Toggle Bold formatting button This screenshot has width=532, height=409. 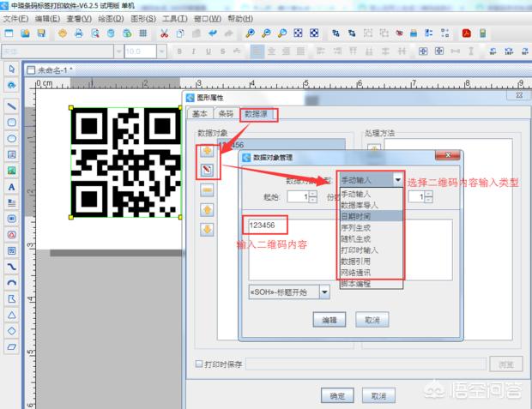click(179, 51)
